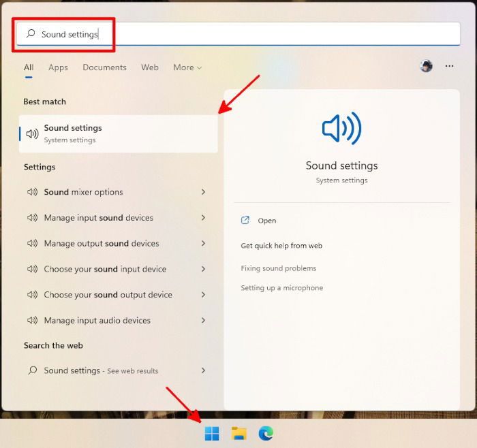The image size is (477, 448).
Task: Expand Manage input audio devices chevron
Action: pos(203,321)
